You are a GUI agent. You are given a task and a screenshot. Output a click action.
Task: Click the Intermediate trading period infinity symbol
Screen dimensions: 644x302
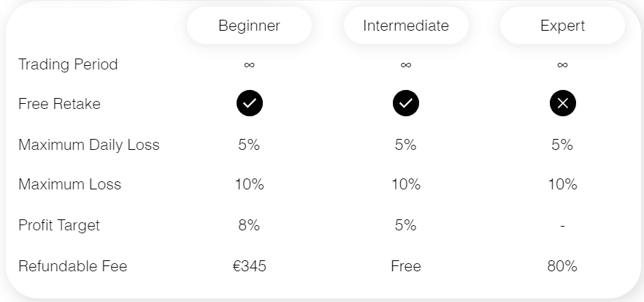coord(405,65)
